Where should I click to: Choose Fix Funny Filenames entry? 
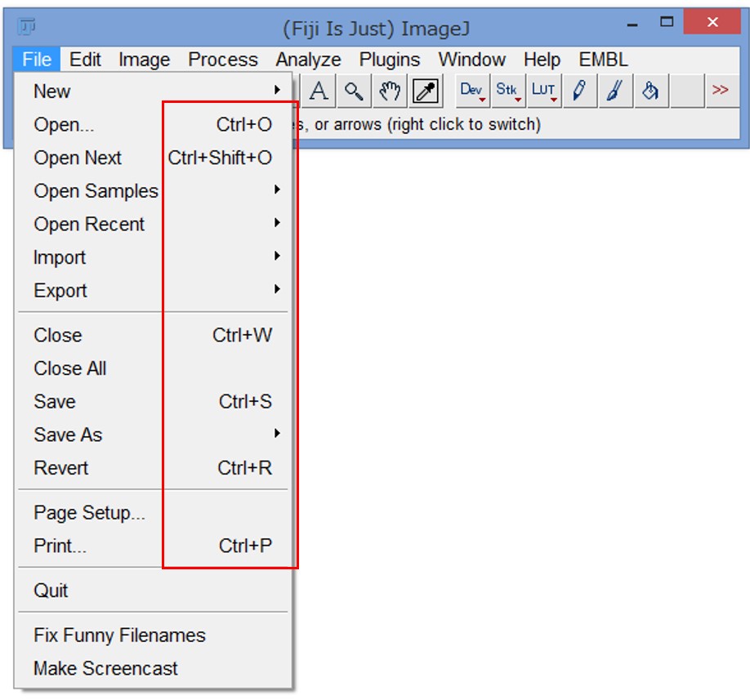(x=153, y=635)
